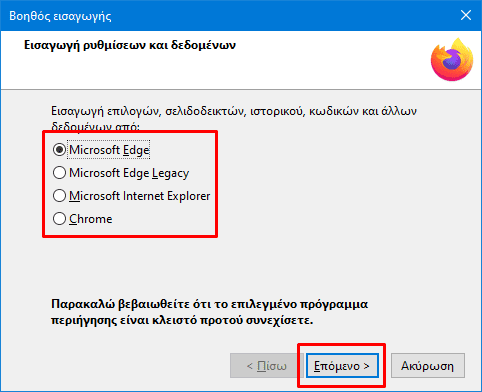This screenshot has width=482, height=392.
Task: Click the Firefox logo icon
Action: pyautogui.click(x=452, y=60)
